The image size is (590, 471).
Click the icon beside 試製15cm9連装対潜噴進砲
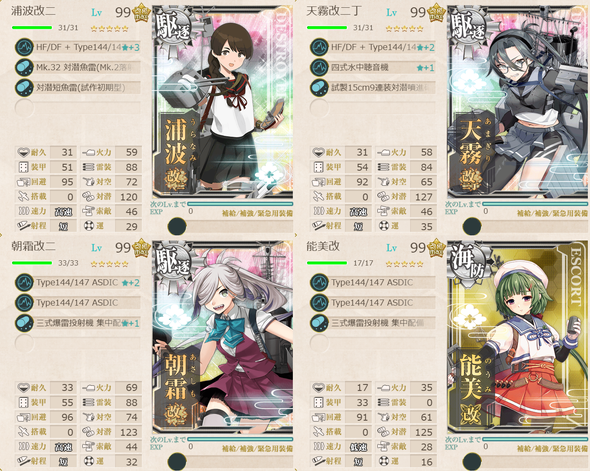pos(319,88)
